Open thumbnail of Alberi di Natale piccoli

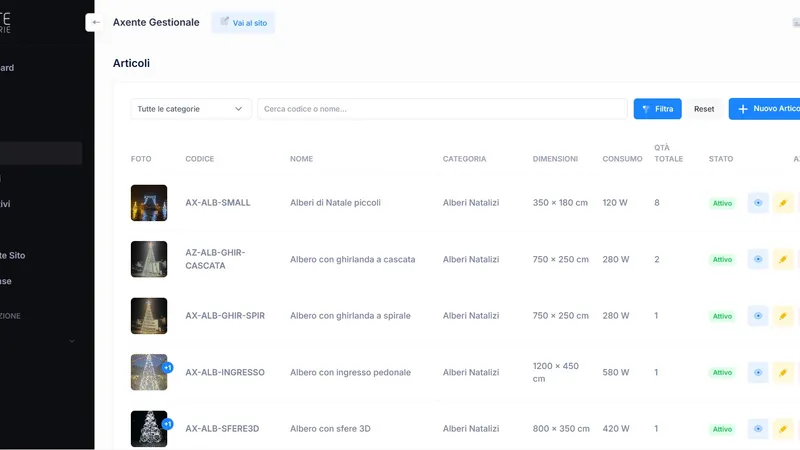click(x=149, y=203)
